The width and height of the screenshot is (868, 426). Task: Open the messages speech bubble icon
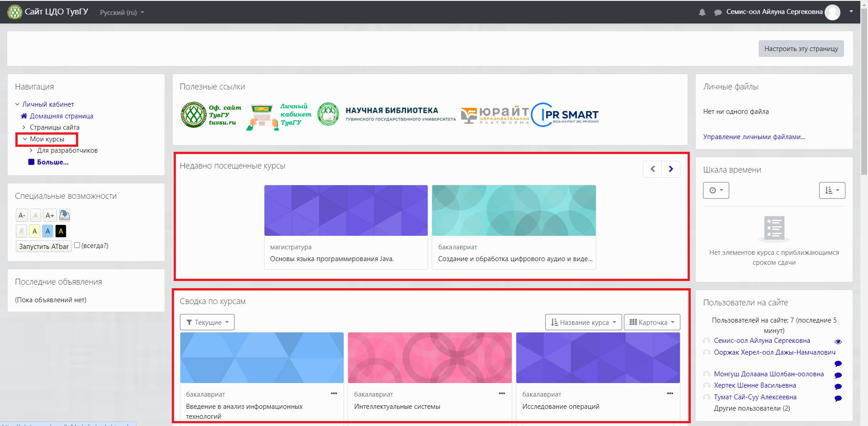point(717,13)
